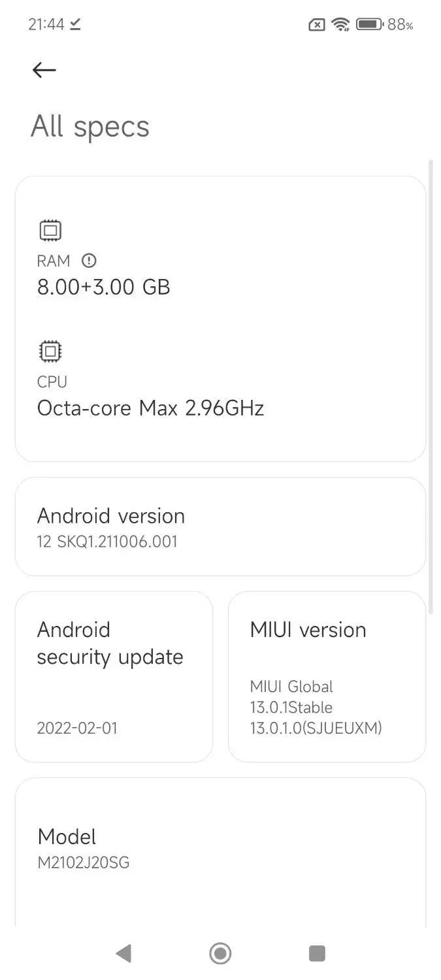Tap the clock showing 21:44
The width and height of the screenshot is (441, 980).
coord(46,24)
